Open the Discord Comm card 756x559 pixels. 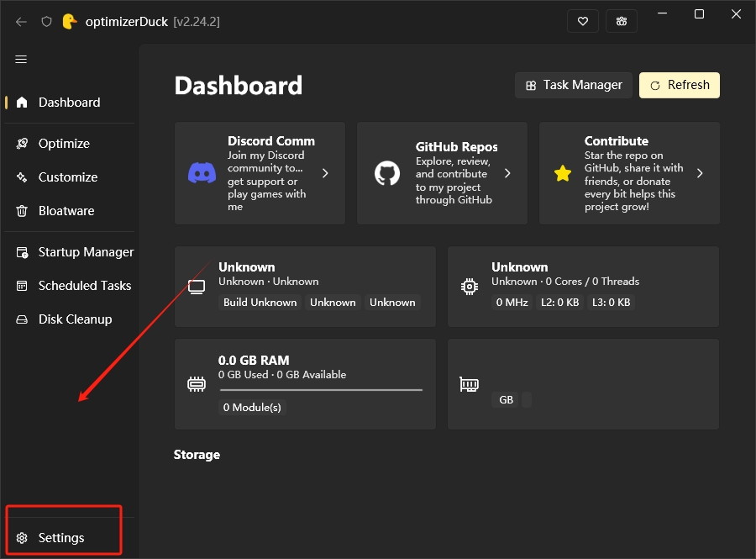pyautogui.click(x=260, y=173)
